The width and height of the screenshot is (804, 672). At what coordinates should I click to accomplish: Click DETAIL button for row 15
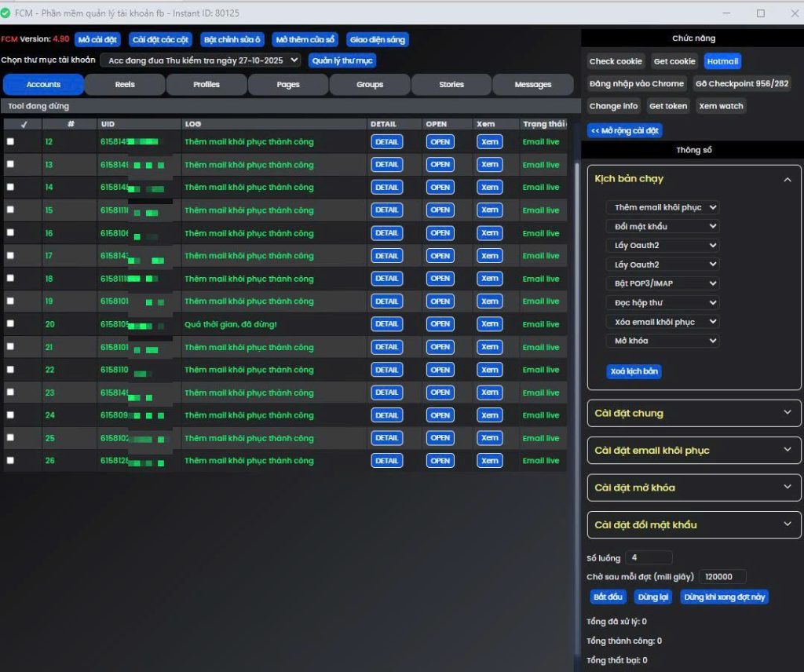coord(386,210)
